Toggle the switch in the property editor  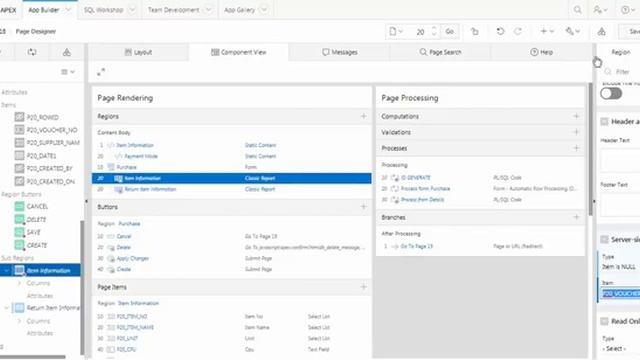[611, 93]
